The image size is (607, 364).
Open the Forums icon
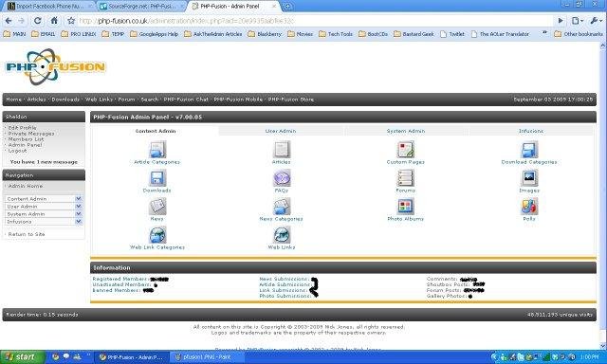(405, 178)
